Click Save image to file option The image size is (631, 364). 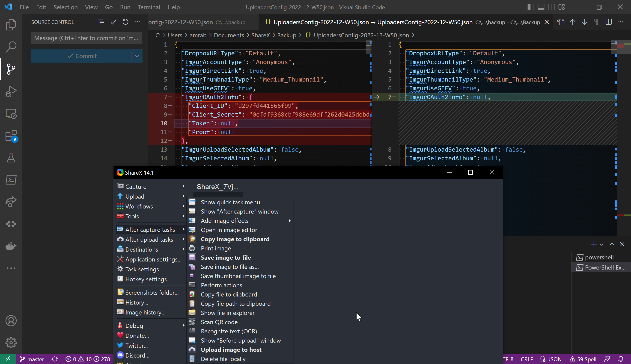(x=226, y=257)
